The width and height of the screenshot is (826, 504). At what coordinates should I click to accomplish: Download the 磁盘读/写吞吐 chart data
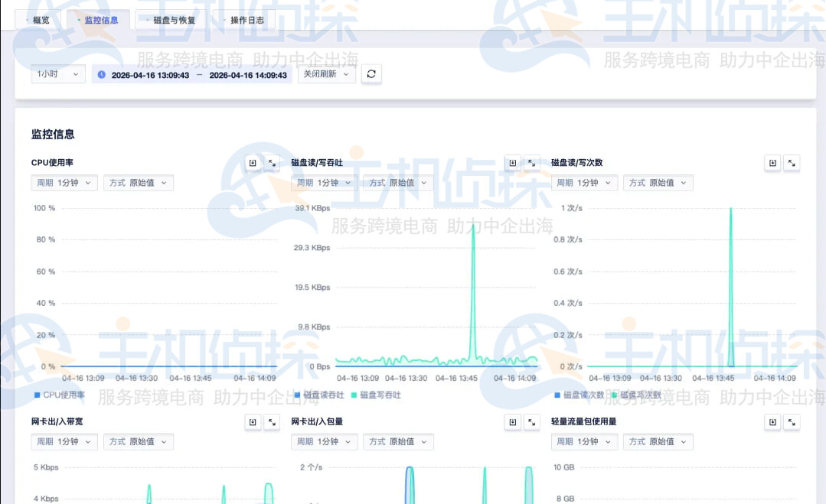[x=513, y=163]
